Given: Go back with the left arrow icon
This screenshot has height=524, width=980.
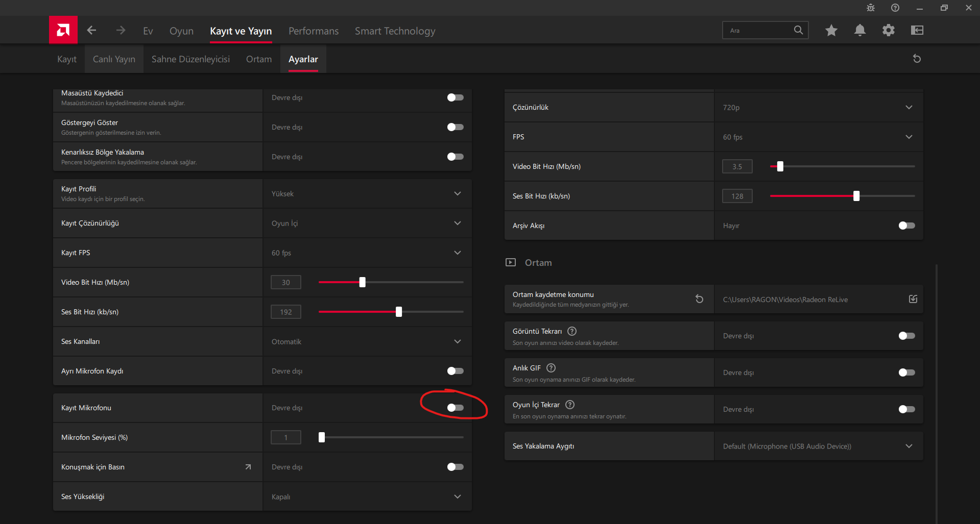Looking at the screenshot, I should pos(92,31).
